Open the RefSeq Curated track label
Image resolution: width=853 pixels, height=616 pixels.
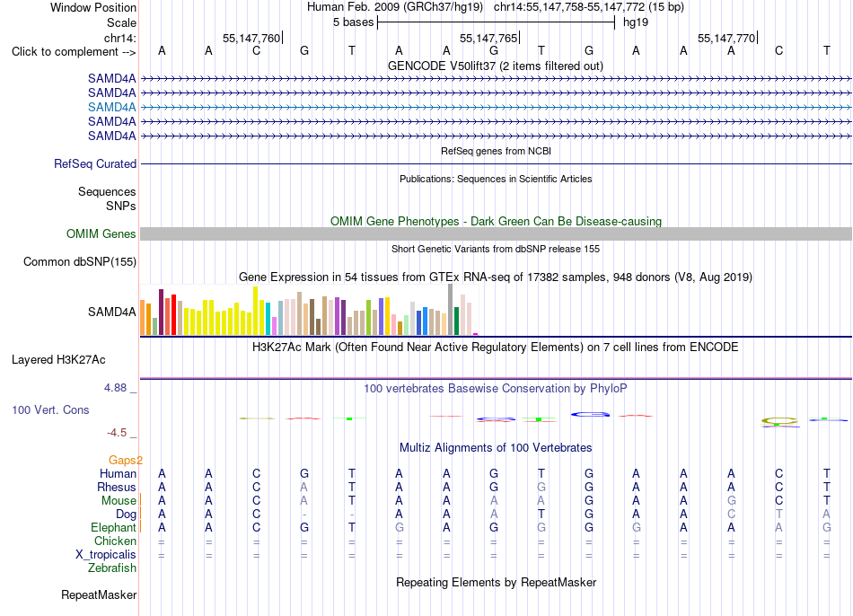[x=94, y=163]
